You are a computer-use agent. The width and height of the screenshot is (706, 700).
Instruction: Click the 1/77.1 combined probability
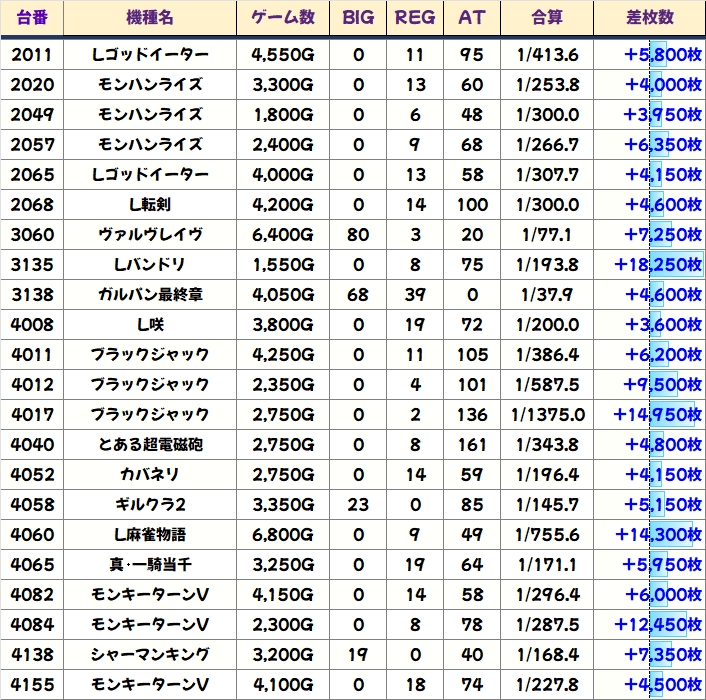[547, 235]
